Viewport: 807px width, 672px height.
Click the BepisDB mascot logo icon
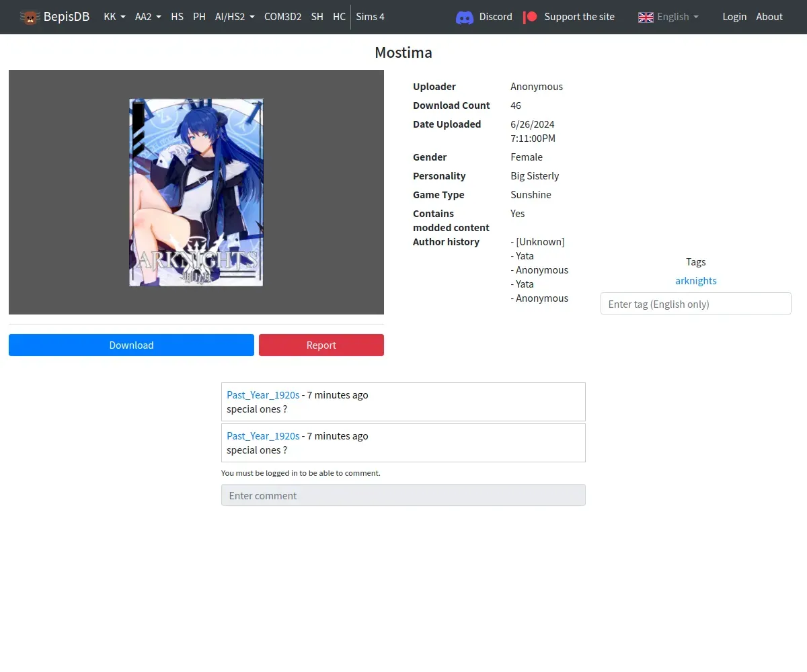point(30,17)
